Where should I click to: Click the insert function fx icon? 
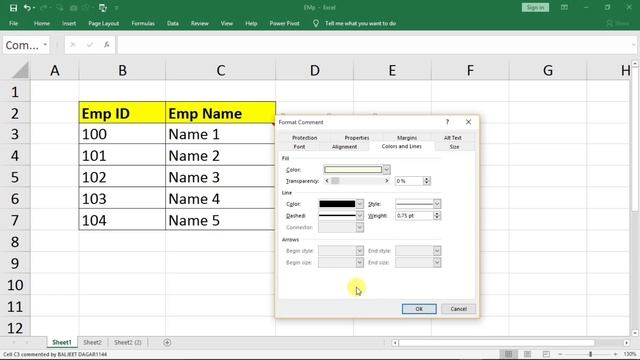point(107,45)
